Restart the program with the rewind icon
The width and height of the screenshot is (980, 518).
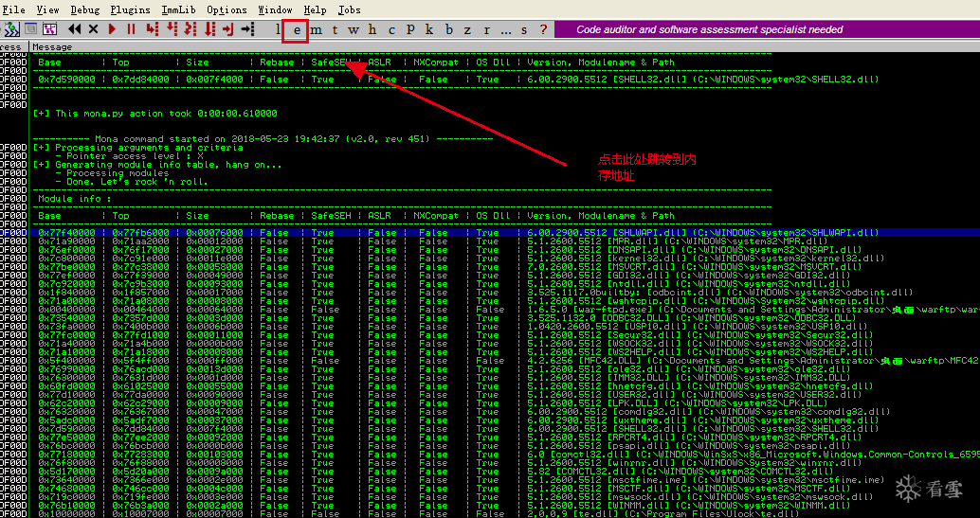pos(74,28)
